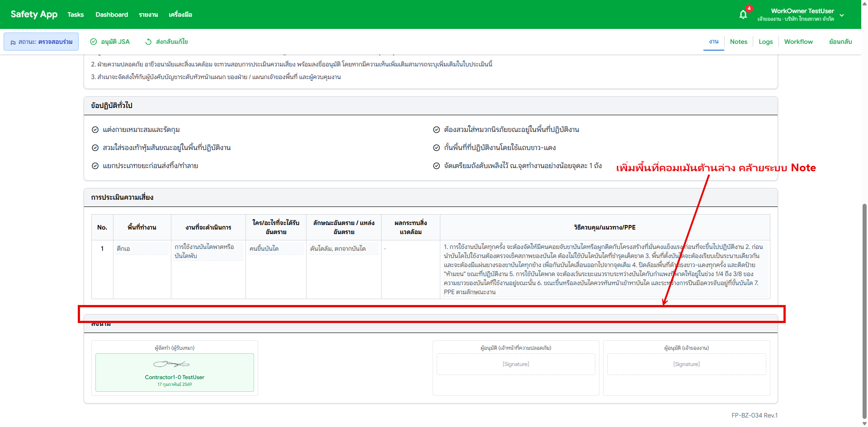Toggle the check icon beside ต้องสวมใส่หมวกนิรภัย

437,130
